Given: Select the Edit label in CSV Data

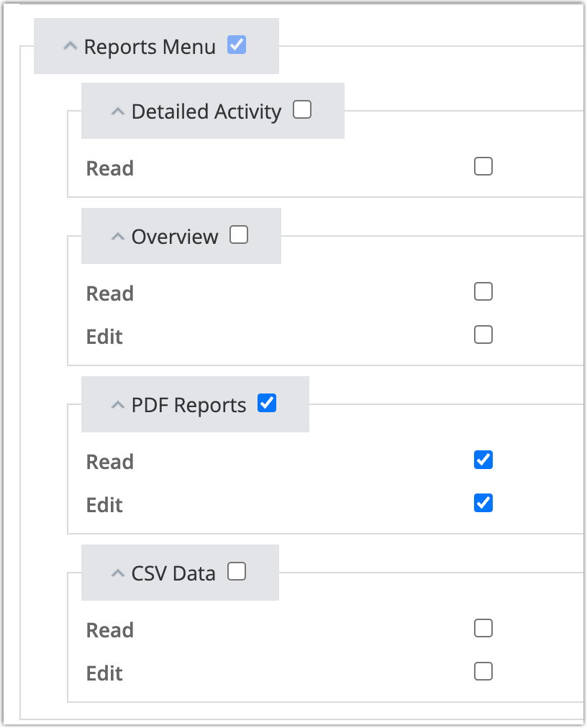Looking at the screenshot, I should (x=104, y=673).
